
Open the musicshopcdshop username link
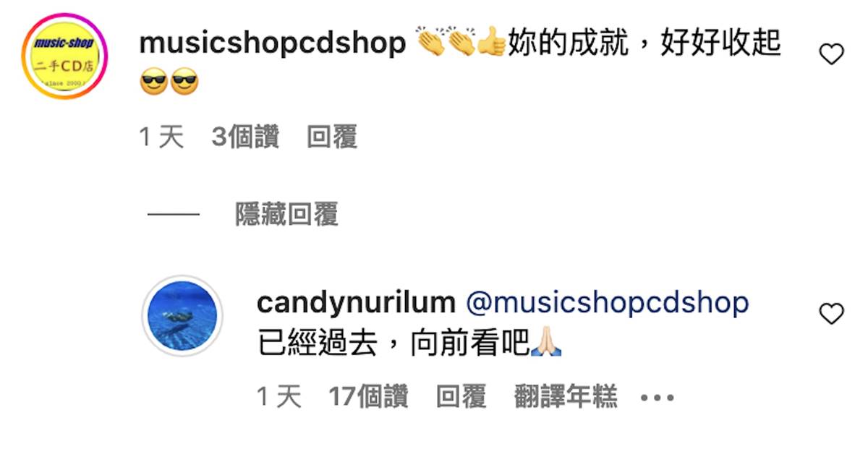pos(272,43)
